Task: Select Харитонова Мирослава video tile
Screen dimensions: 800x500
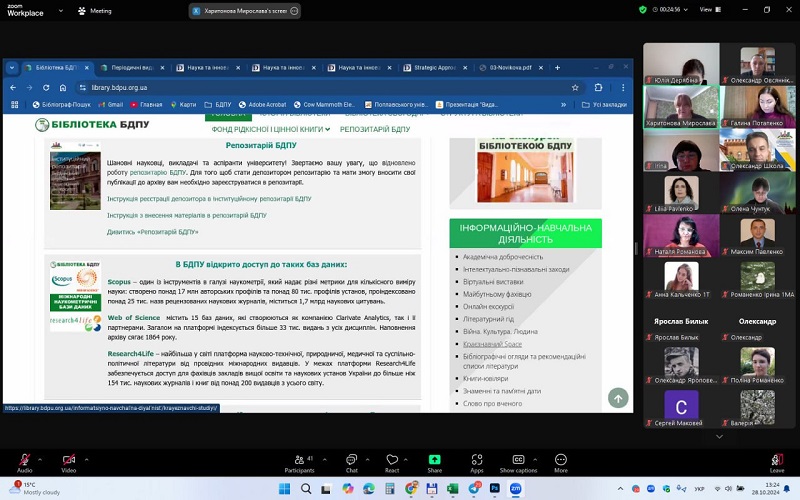Action: tap(681, 106)
